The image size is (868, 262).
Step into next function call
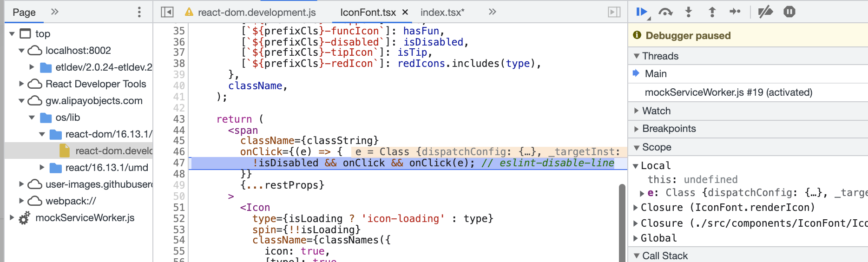pyautogui.click(x=689, y=12)
